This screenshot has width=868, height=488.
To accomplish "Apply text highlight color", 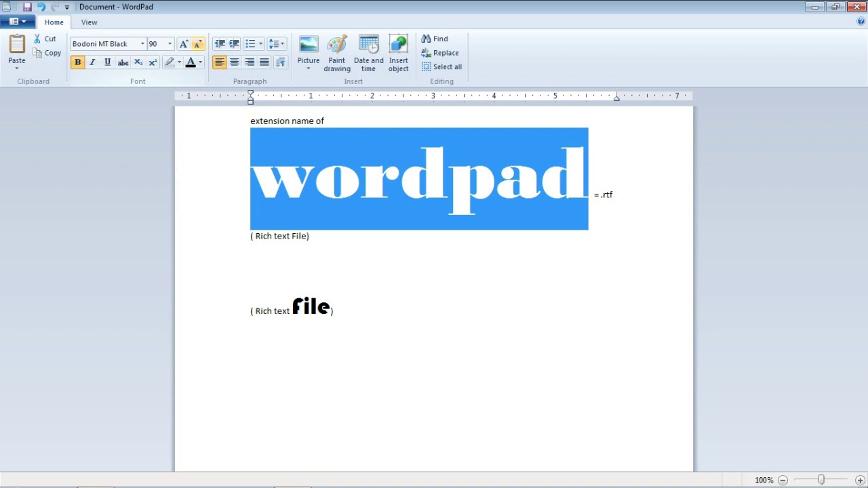I will click(x=170, y=62).
